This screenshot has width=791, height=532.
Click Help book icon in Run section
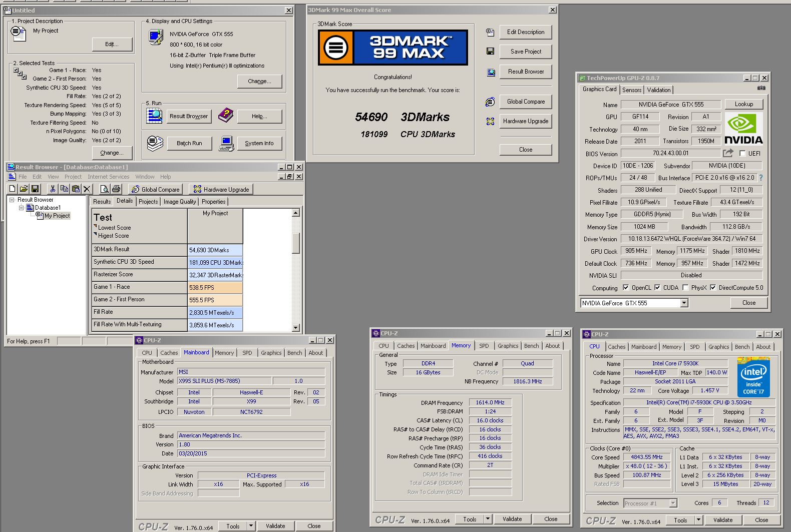[x=226, y=115]
